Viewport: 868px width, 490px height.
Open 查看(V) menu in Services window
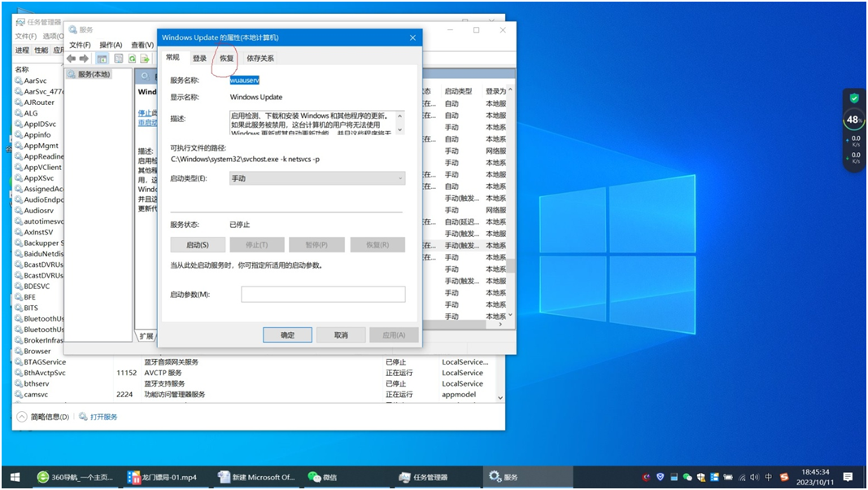[142, 45]
